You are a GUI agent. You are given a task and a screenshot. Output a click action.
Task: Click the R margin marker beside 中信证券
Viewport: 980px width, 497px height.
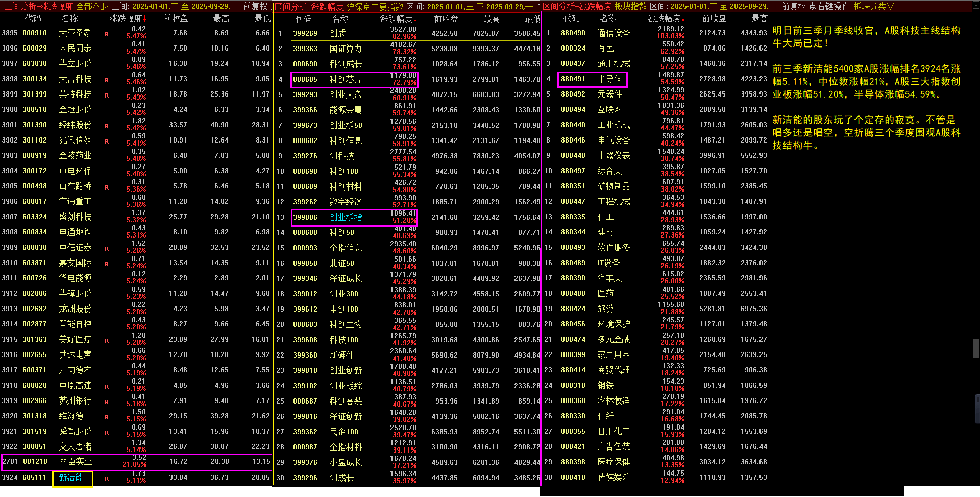point(107,249)
